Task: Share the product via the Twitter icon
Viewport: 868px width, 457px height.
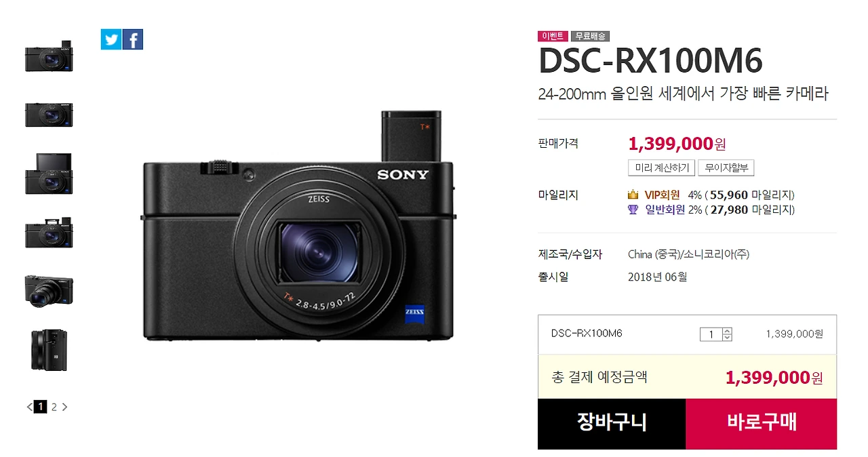Action: click(x=111, y=39)
